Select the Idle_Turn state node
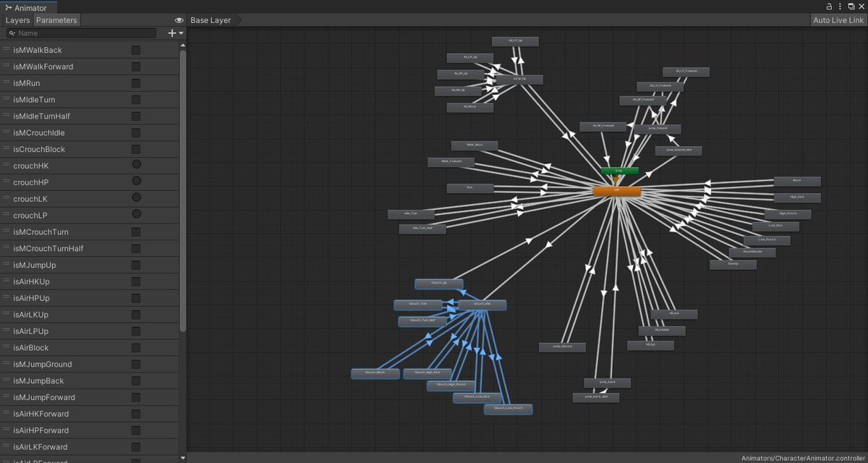This screenshot has width=868, height=463. pos(411,214)
